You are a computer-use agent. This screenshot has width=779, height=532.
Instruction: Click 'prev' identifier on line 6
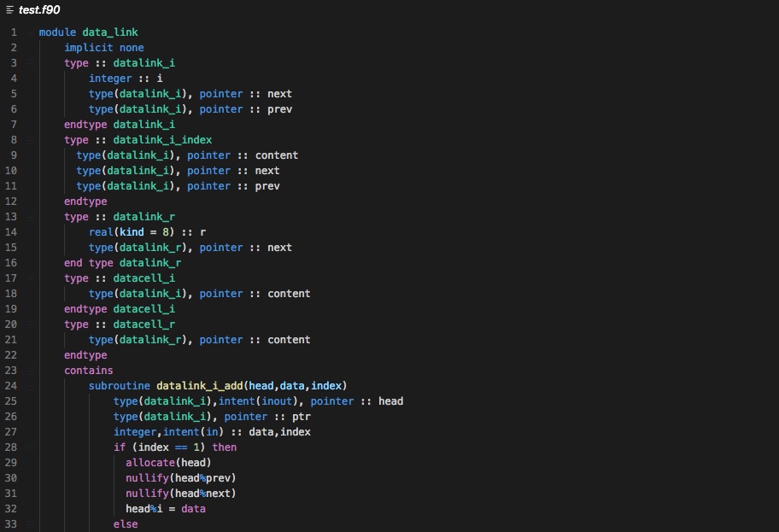coord(279,109)
